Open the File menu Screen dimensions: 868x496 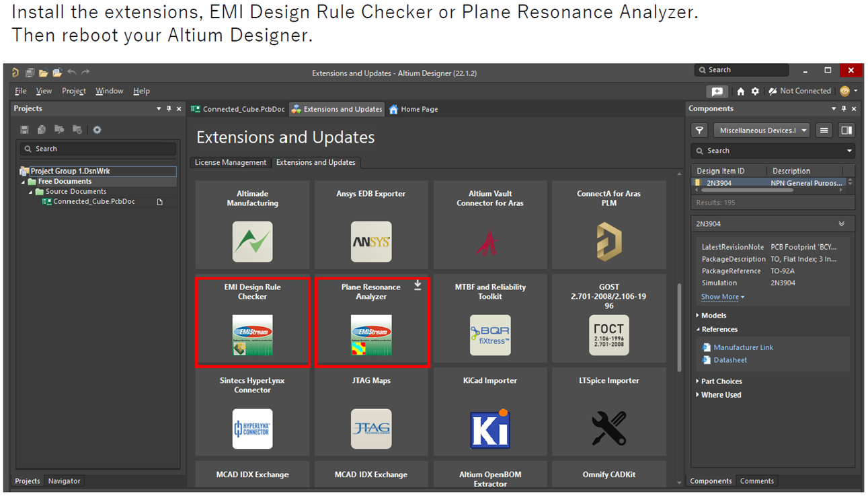point(21,92)
